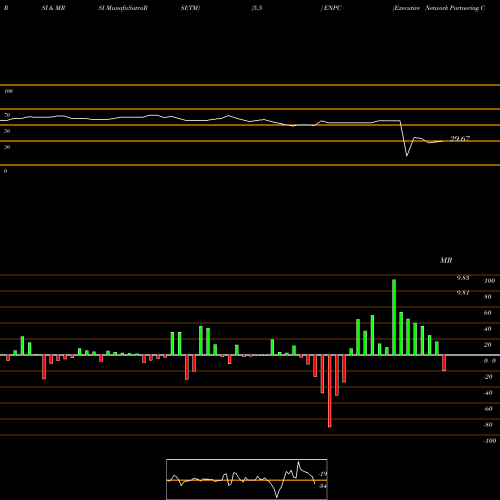
Task: Click the tallest green histogram bar
Action: click(394, 317)
